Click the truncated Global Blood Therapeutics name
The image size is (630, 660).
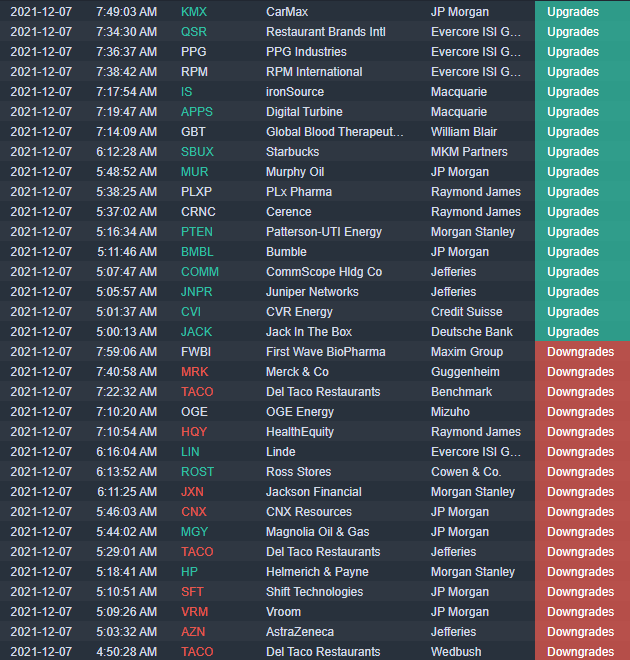click(334, 132)
